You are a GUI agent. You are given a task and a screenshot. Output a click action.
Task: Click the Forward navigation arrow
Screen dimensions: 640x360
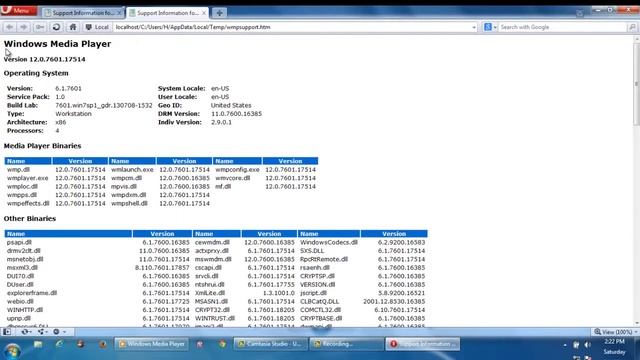click(24, 27)
